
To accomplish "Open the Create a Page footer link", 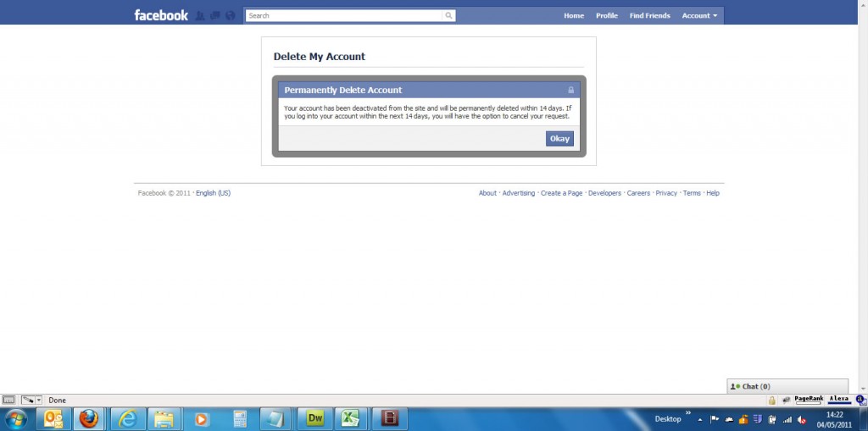I will click(561, 193).
